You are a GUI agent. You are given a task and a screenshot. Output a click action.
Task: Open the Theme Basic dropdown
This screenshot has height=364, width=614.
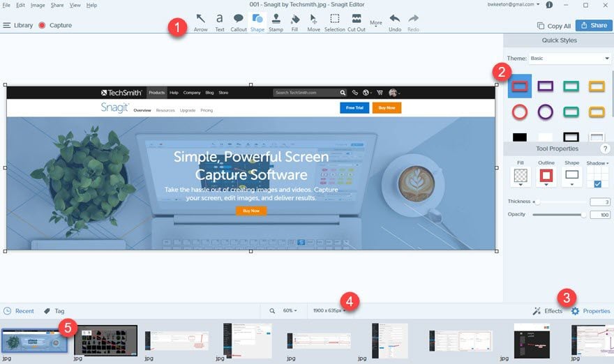click(570, 59)
